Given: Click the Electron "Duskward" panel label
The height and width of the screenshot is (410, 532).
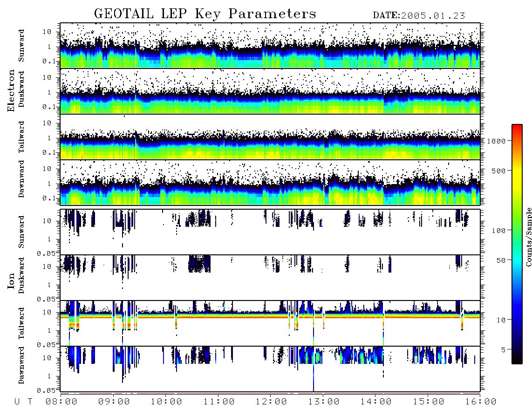Looking at the screenshot, I should [21, 89].
